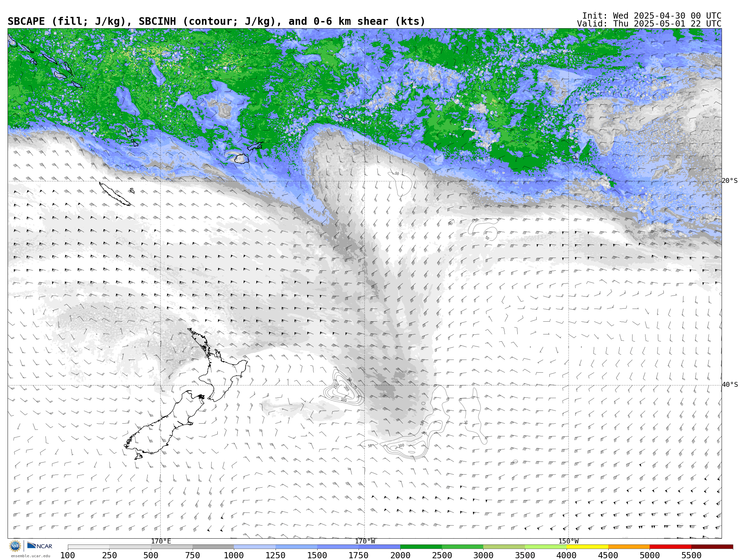Click the Valid: Thu 2025-05-01 22 UTC text
Image resolution: width=744 pixels, height=560 pixels.
click(x=649, y=24)
